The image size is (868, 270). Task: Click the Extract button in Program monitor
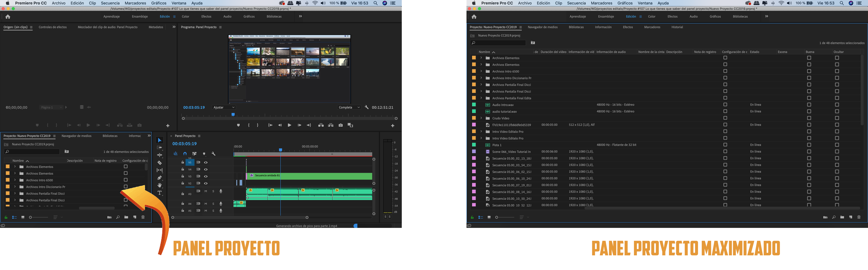[331, 125]
